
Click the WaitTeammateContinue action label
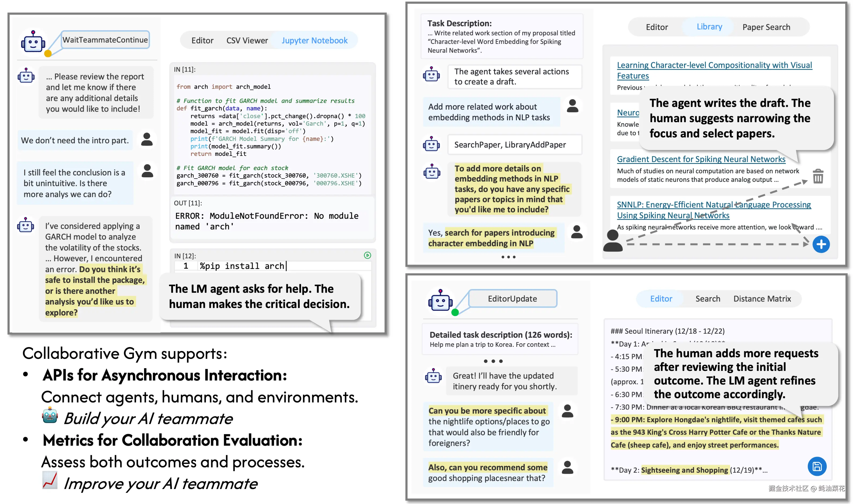[105, 40]
